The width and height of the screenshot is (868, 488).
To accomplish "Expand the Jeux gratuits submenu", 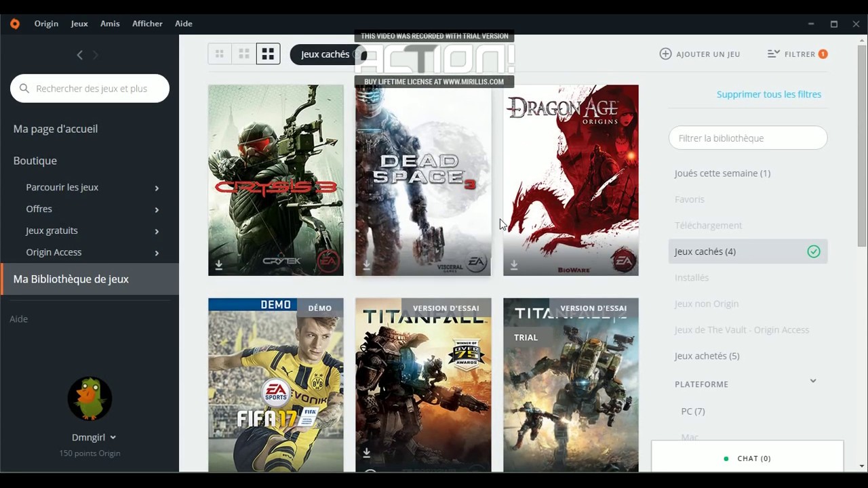I will pyautogui.click(x=157, y=231).
